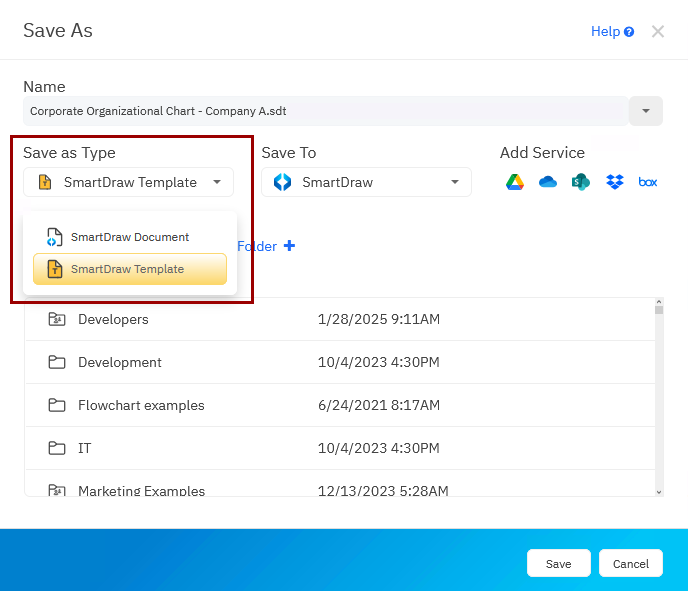Viewport: 688px width, 591px height.
Task: Click the Help question mark icon
Action: point(629,32)
